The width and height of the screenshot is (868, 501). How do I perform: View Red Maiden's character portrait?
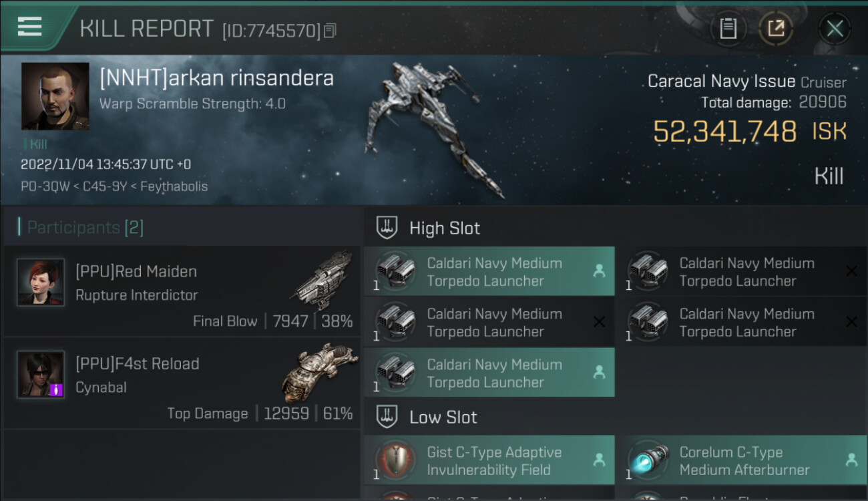[x=41, y=282]
